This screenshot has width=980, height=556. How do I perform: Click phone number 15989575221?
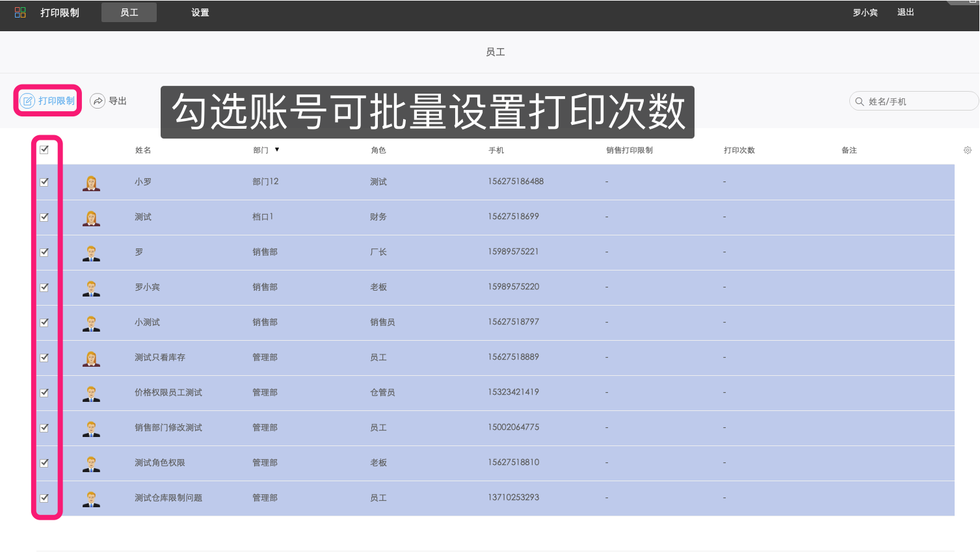point(513,252)
